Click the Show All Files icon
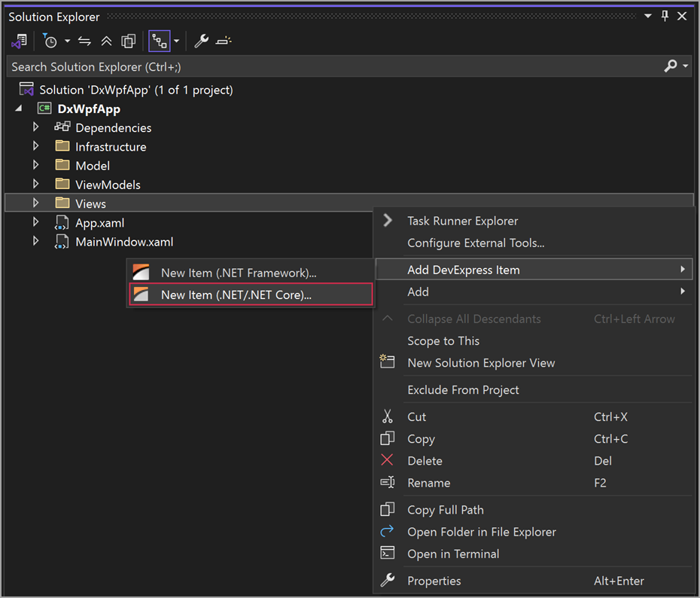This screenshot has width=700, height=598. click(129, 41)
